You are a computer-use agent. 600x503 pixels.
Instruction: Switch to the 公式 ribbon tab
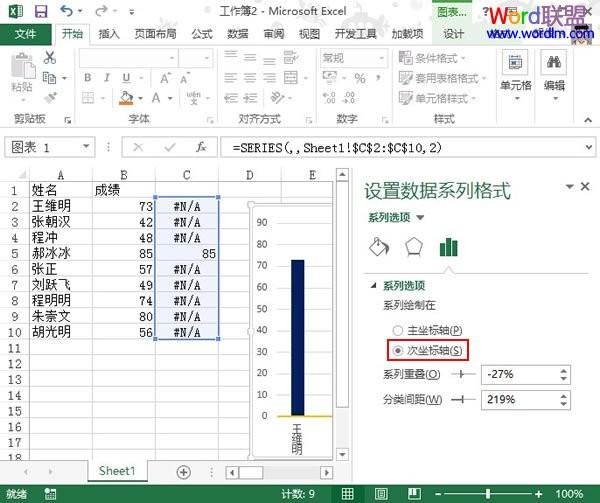click(202, 33)
